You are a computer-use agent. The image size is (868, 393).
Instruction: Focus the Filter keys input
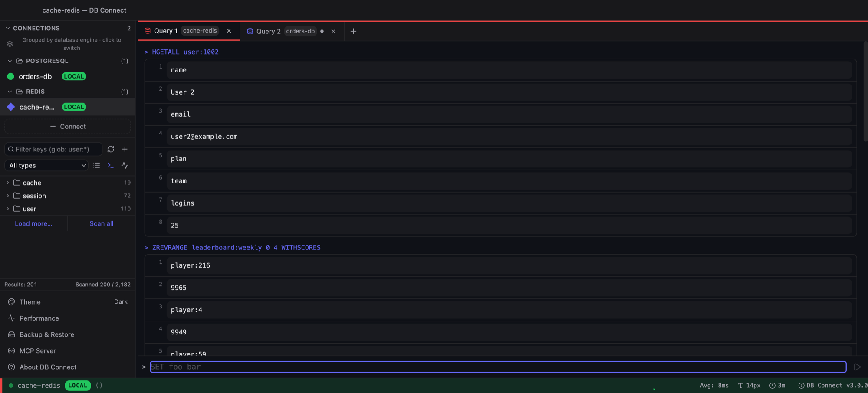pyautogui.click(x=53, y=149)
